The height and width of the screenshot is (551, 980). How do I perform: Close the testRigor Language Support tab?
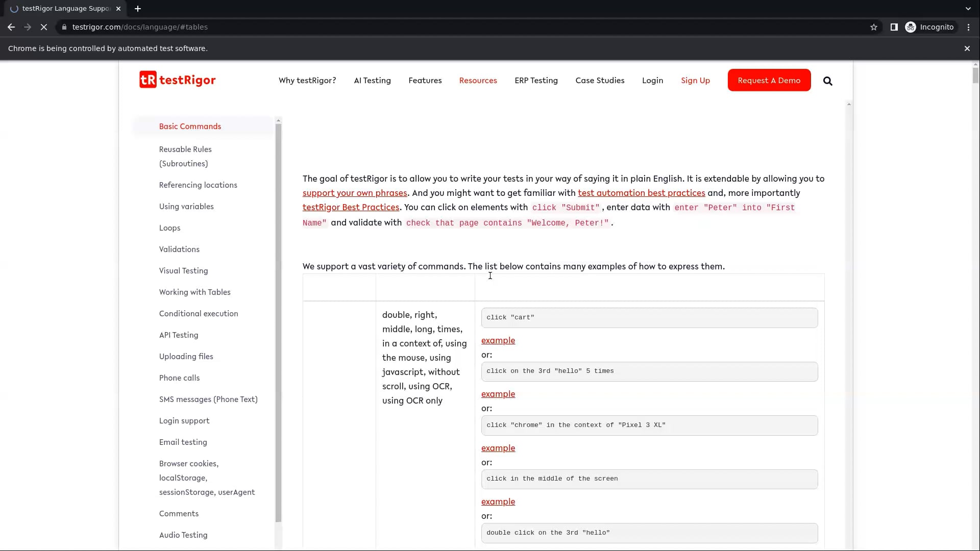pyautogui.click(x=118, y=9)
